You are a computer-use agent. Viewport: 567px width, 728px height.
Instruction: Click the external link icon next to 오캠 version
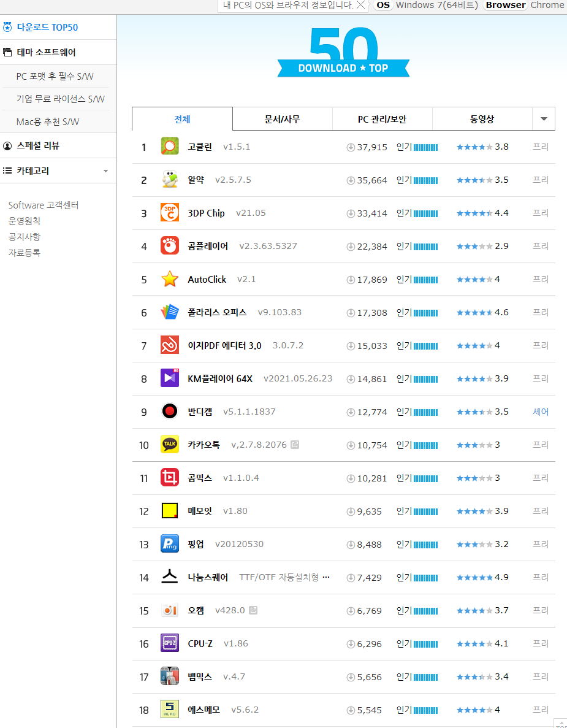[253, 610]
